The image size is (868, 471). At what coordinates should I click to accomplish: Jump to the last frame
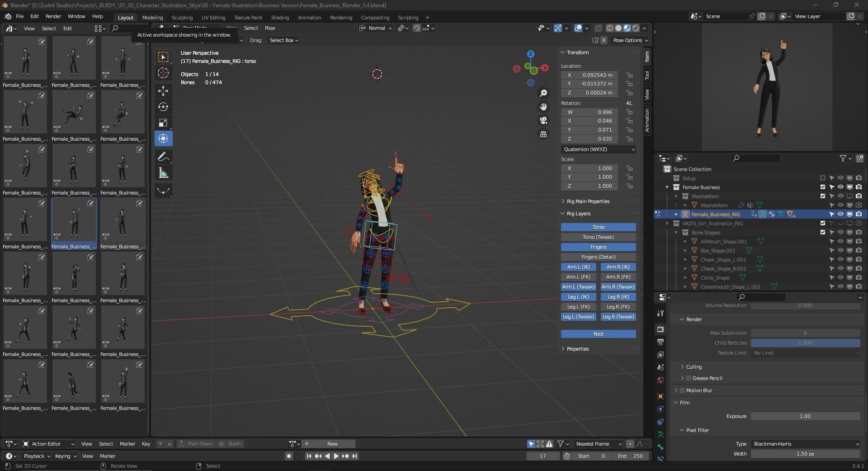click(354, 456)
